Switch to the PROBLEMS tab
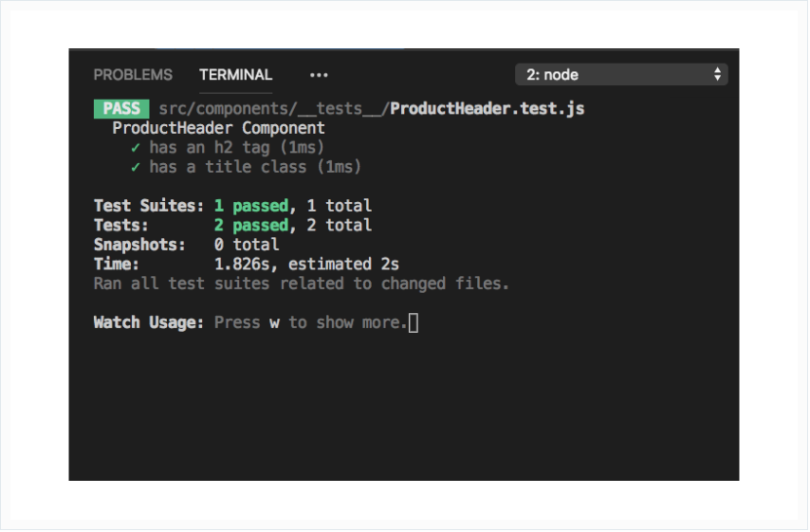 click(x=133, y=75)
